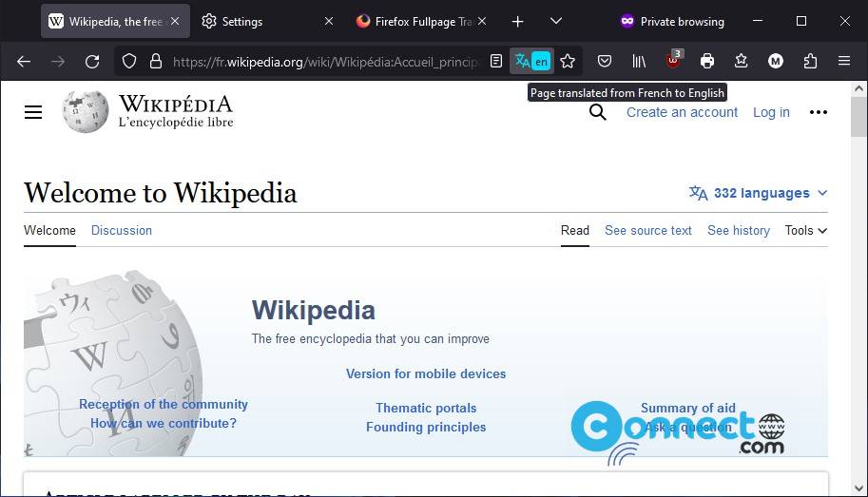Viewport: 868px width, 497px height.
Task: Reload the current page
Action: 92,62
